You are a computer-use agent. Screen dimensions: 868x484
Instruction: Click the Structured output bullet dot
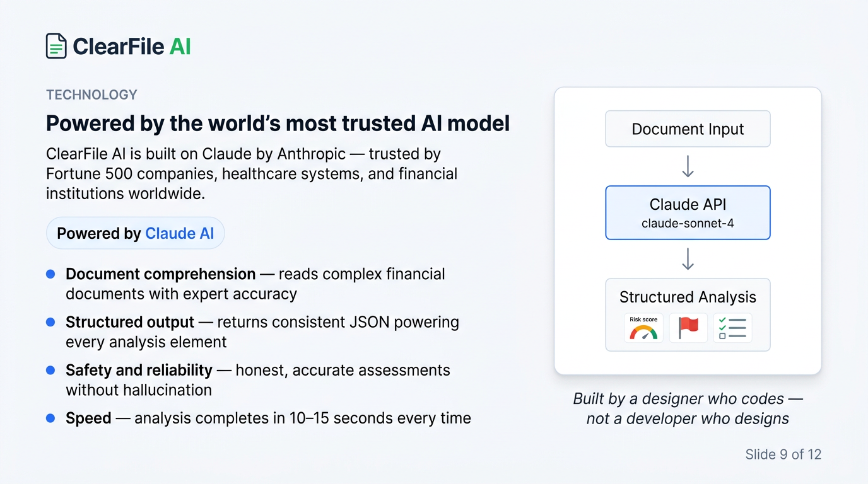(50, 322)
